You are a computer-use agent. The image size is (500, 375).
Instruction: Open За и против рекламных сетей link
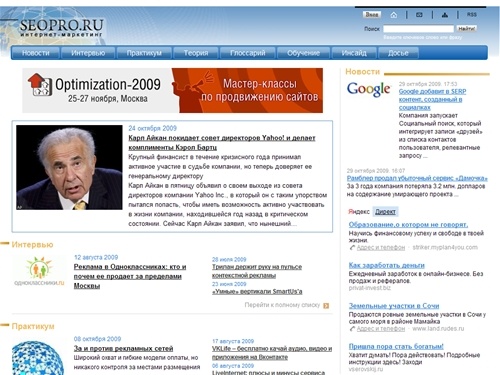tap(123, 349)
